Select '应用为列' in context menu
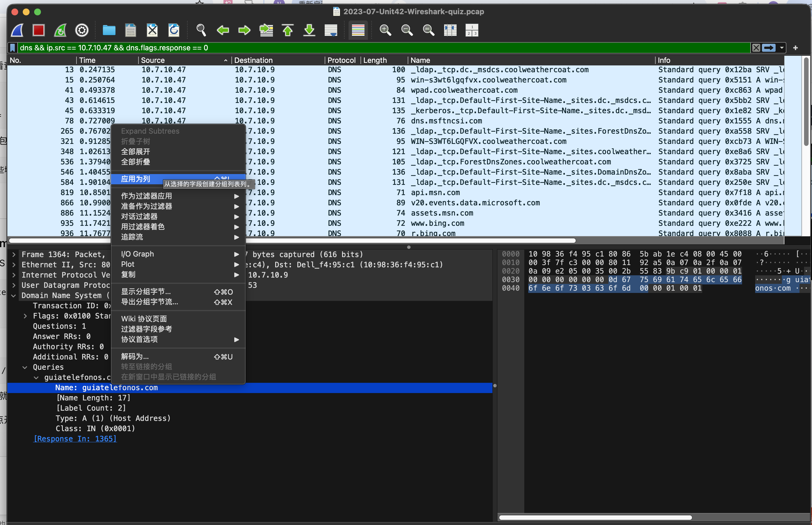Viewport: 812px width, 525px height. point(136,179)
